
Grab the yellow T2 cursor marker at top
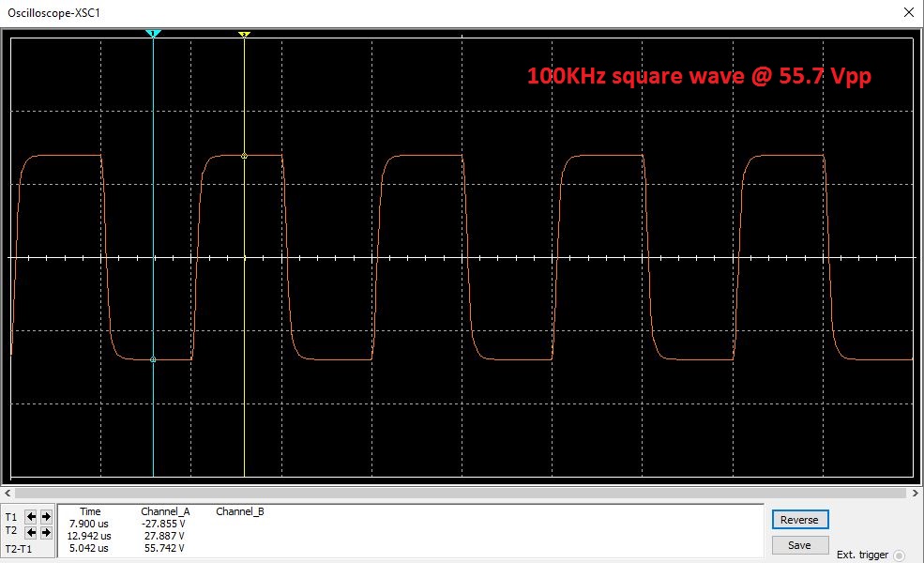[x=244, y=35]
